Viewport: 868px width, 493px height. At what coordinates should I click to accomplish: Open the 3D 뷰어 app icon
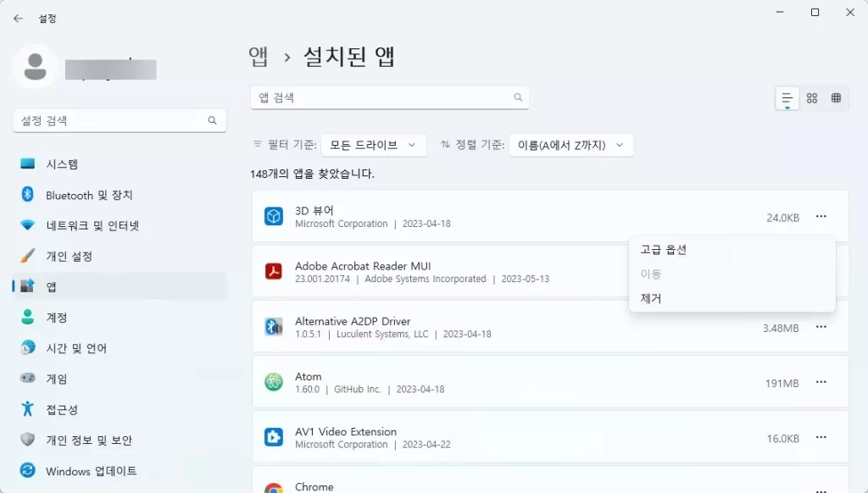(274, 216)
